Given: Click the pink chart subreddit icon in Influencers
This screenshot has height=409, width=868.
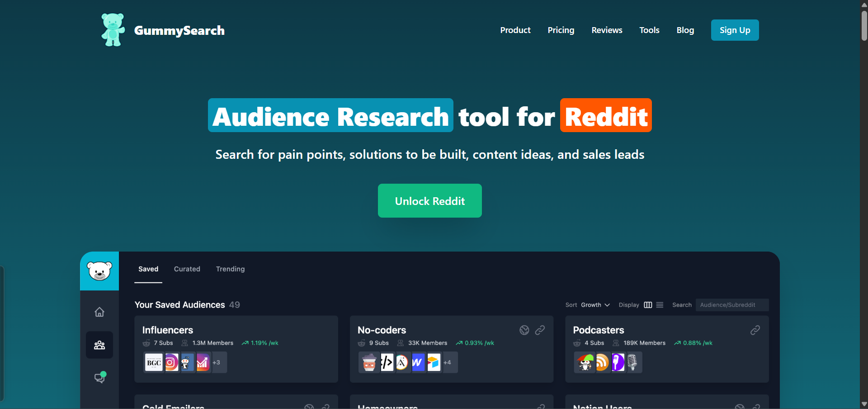Looking at the screenshot, I should pos(203,362).
